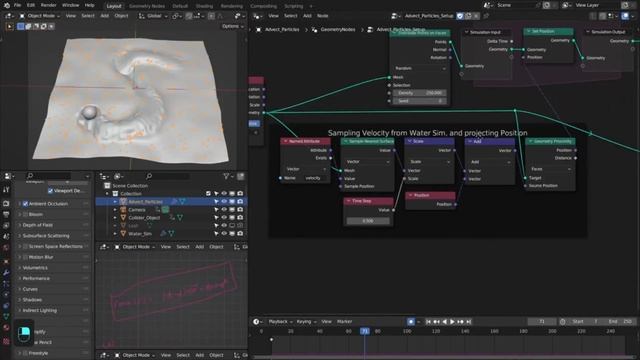Click the velocity Name field
This screenshot has width=640, height=360.
pyautogui.click(x=314, y=178)
